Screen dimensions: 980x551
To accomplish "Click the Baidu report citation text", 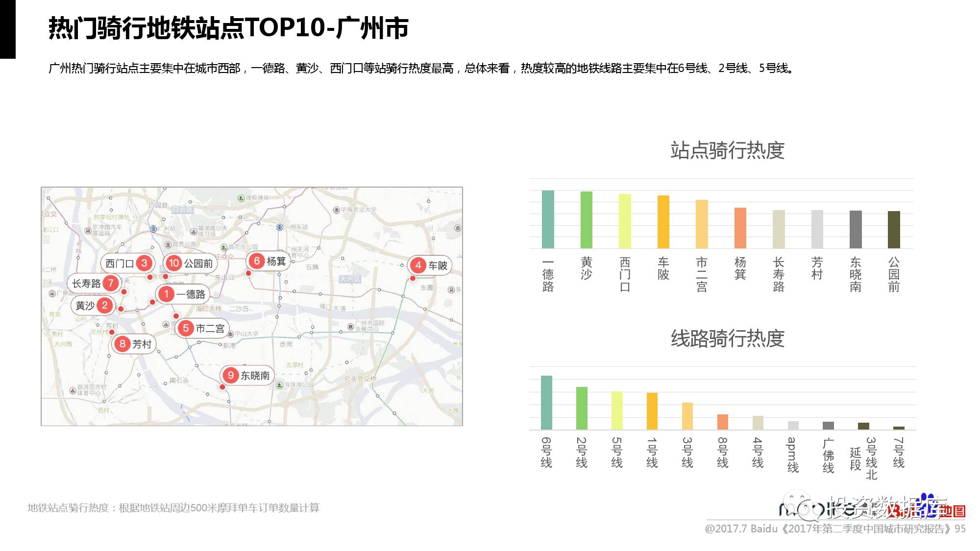I will tap(834, 529).
